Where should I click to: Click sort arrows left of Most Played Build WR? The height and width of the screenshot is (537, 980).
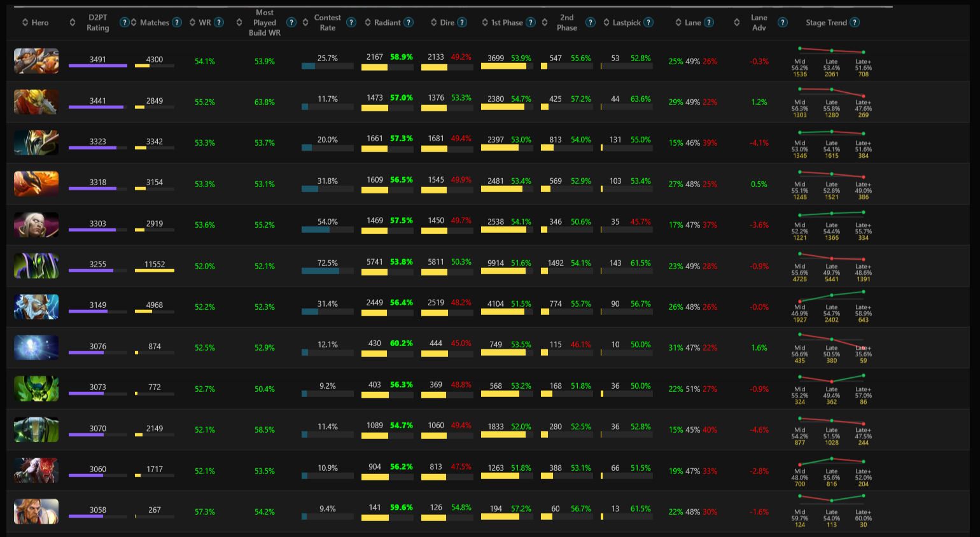click(x=239, y=22)
